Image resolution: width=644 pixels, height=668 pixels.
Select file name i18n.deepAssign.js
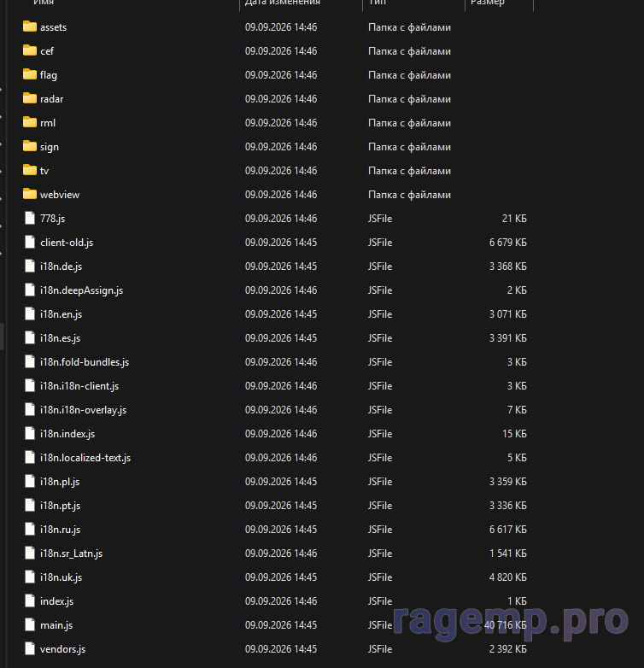82,290
